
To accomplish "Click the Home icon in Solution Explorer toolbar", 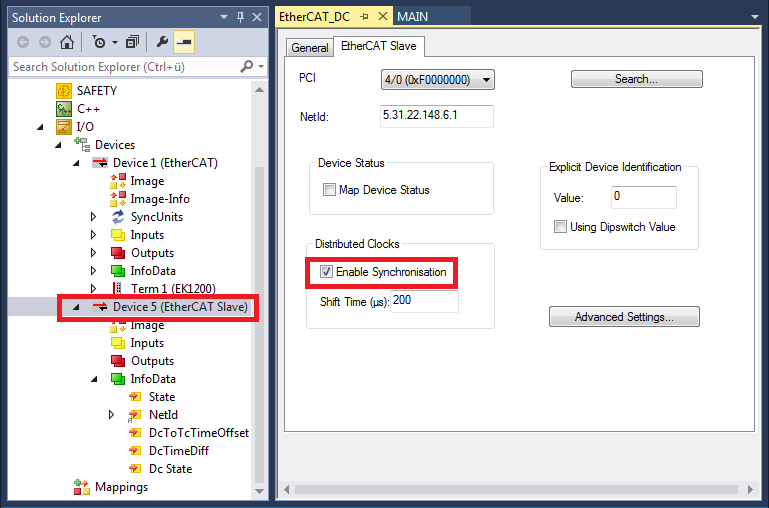I will pyautogui.click(x=67, y=42).
